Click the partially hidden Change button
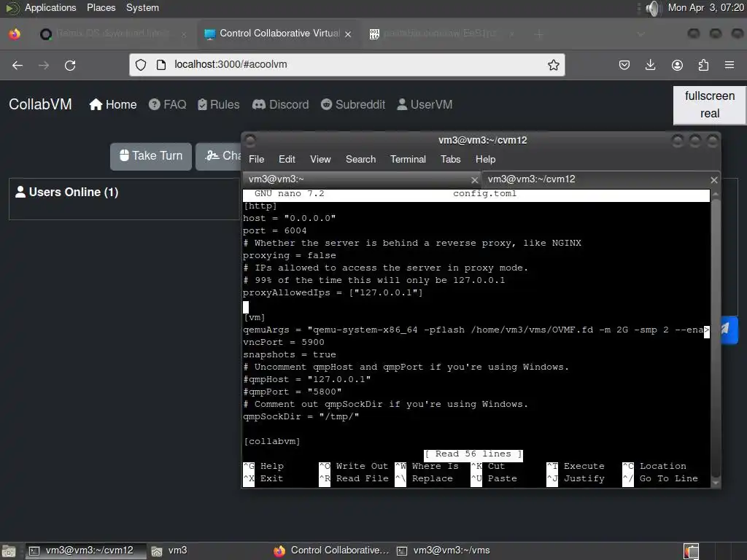This screenshot has height=560, width=747. point(219,156)
